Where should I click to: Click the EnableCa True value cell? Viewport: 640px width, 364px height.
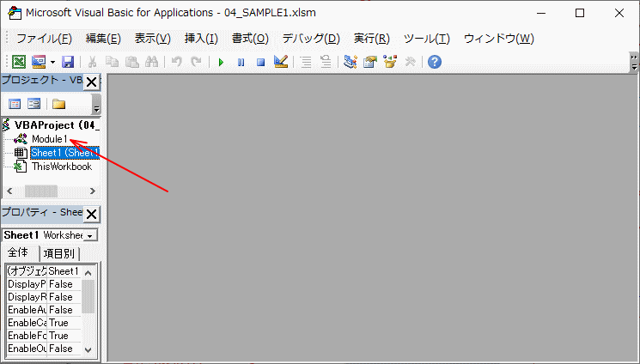coord(64,323)
